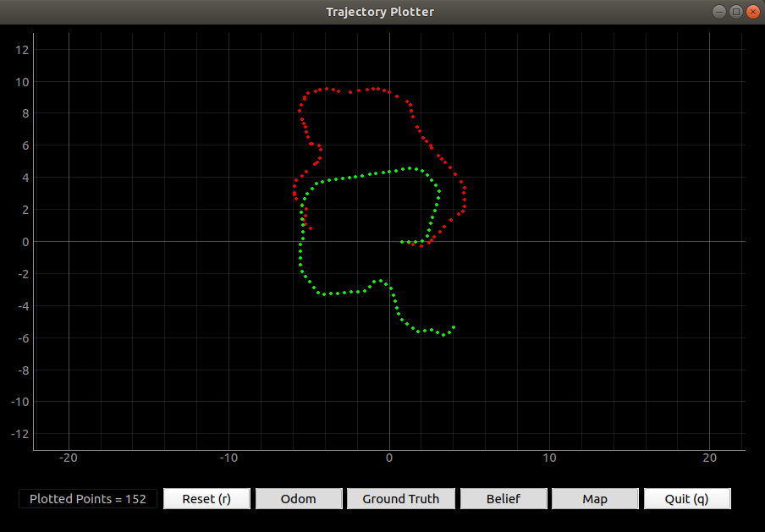Quit the plotter with Quit (q)

[687, 499]
